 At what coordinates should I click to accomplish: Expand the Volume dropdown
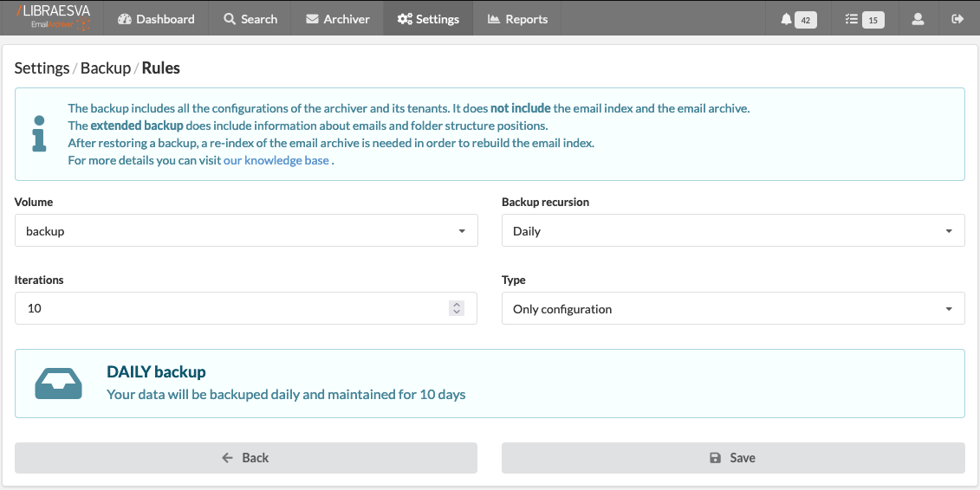click(x=246, y=230)
